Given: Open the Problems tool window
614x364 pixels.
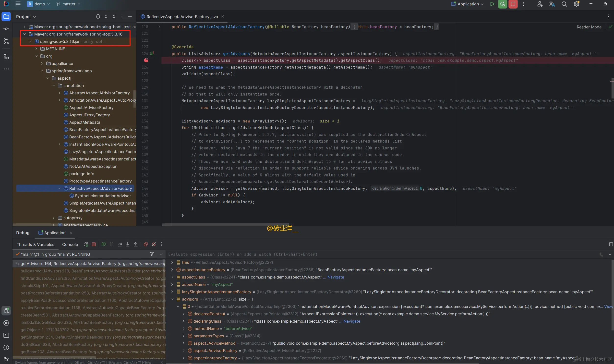Looking at the screenshot, I should (6, 348).
